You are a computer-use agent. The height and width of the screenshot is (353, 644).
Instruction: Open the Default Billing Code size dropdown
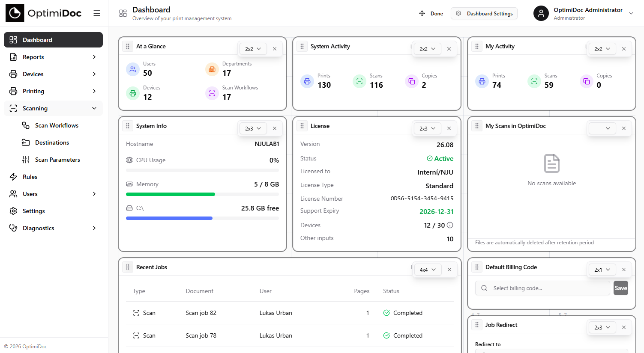point(602,270)
